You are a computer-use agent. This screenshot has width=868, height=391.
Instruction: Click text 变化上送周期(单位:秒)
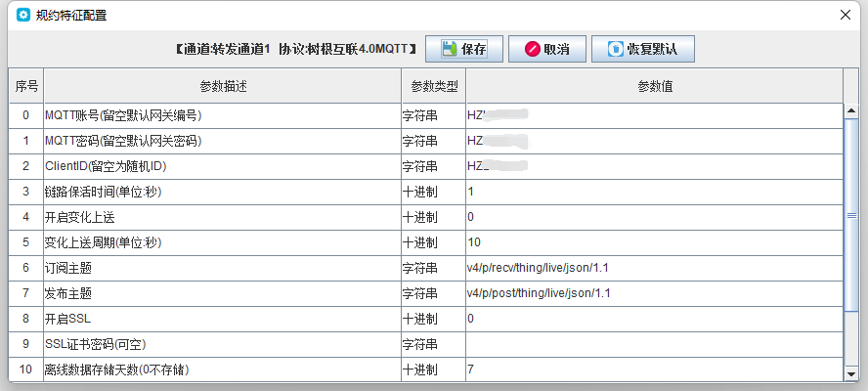pos(103,243)
